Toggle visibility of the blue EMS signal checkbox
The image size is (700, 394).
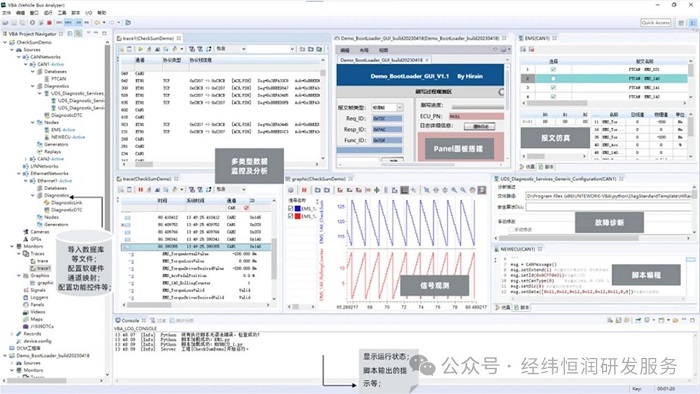coord(291,208)
